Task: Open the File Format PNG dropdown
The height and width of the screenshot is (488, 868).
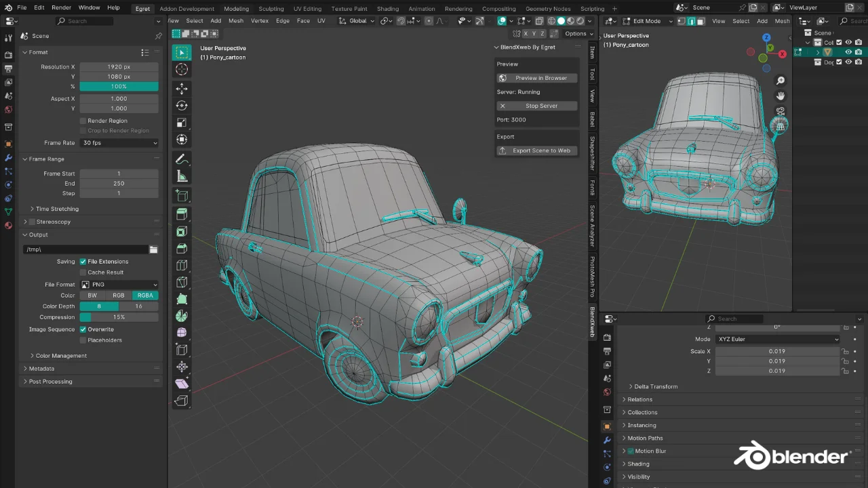Action: pos(119,285)
